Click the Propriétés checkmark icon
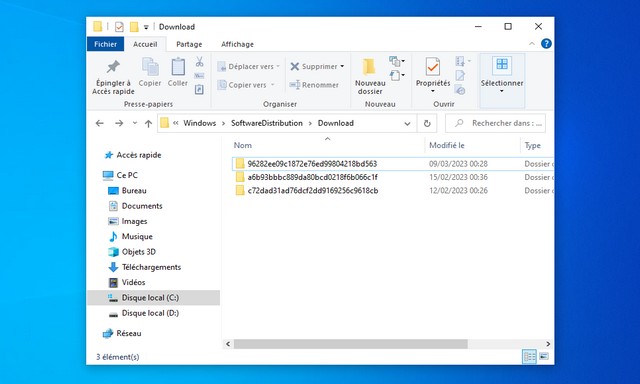Viewport: 640px width, 384px height. (x=433, y=67)
